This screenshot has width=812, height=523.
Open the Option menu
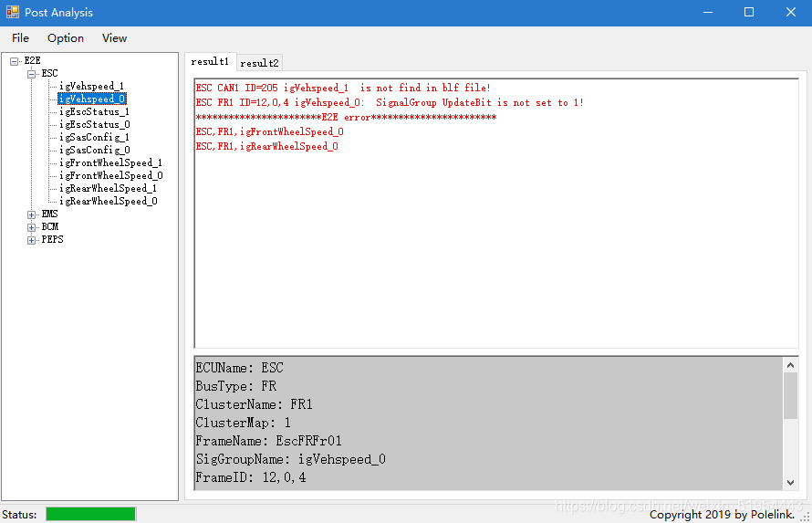pyautogui.click(x=66, y=38)
